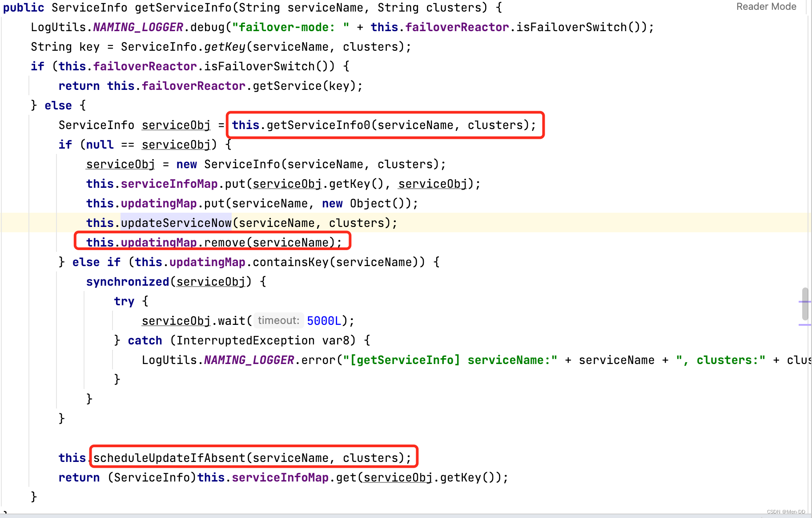Click the var8 exception variable
812x518 pixels.
336,340
